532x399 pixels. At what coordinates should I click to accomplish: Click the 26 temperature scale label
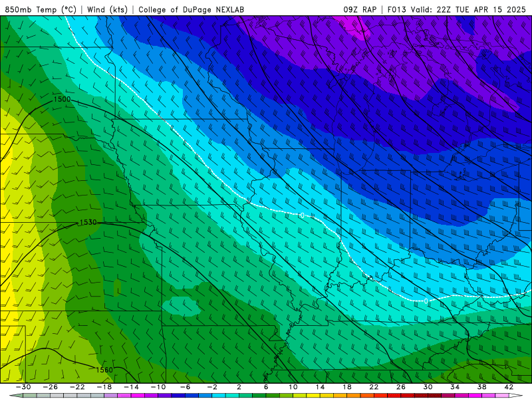(401, 387)
